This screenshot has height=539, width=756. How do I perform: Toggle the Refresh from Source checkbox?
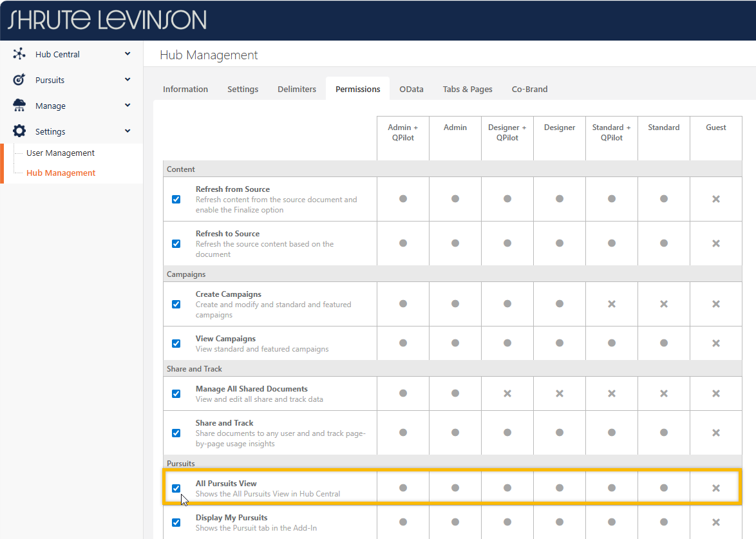(x=176, y=199)
